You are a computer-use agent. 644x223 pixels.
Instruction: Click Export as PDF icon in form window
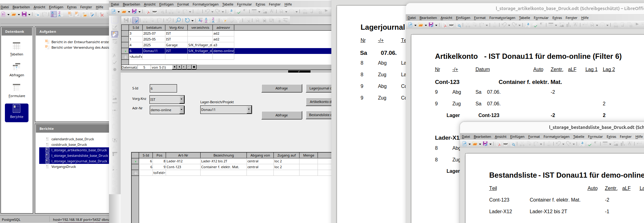click(148, 12)
